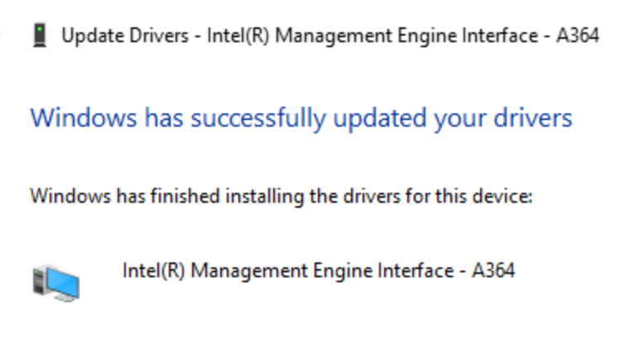
Task: Click the blue "Windows has successfully updated" heading
Action: [x=300, y=118]
